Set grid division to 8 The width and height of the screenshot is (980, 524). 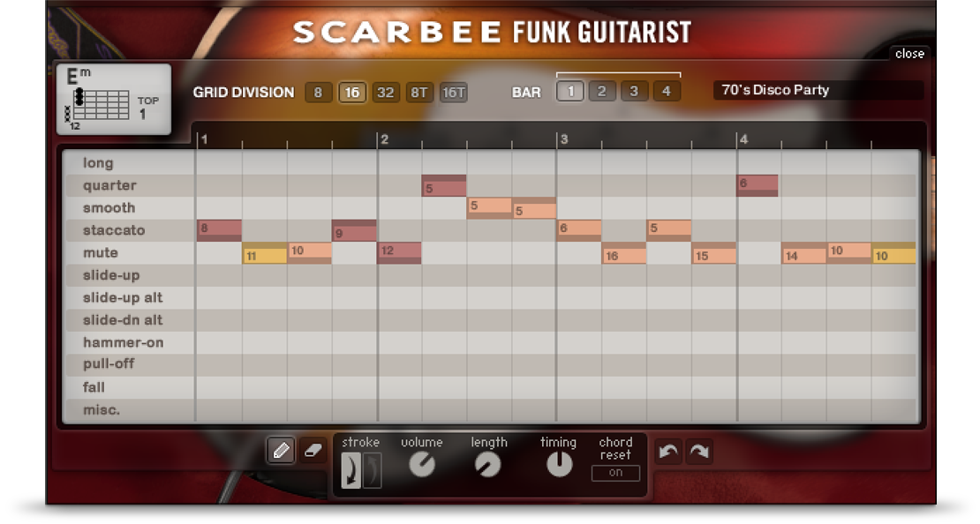pos(318,92)
